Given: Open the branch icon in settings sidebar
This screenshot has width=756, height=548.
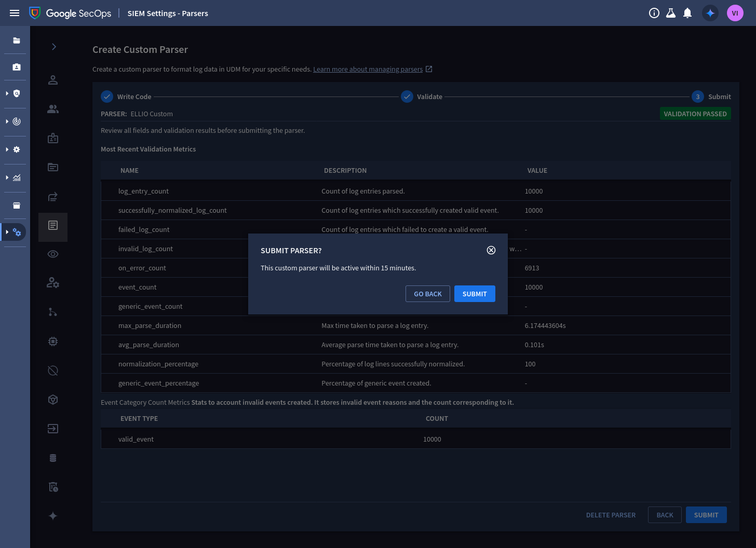Looking at the screenshot, I should tap(53, 312).
